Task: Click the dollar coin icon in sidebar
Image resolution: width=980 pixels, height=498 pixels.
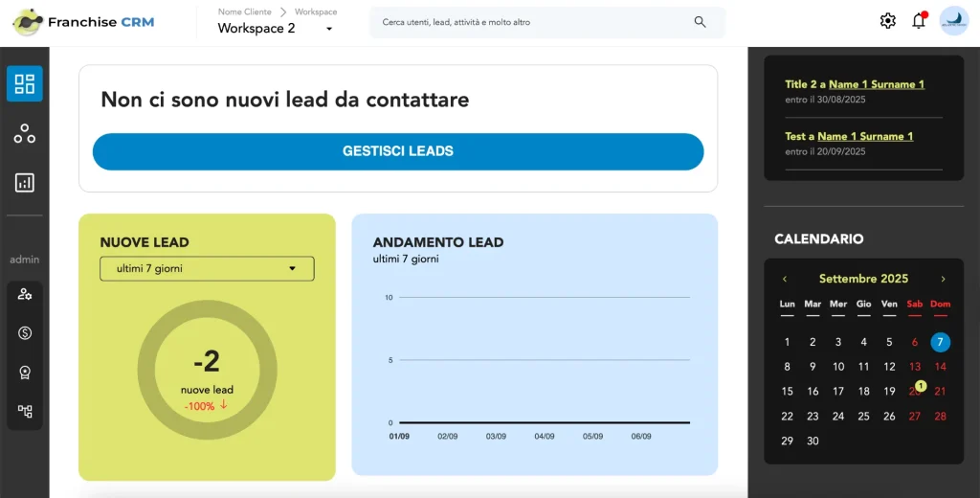Action: click(x=25, y=333)
